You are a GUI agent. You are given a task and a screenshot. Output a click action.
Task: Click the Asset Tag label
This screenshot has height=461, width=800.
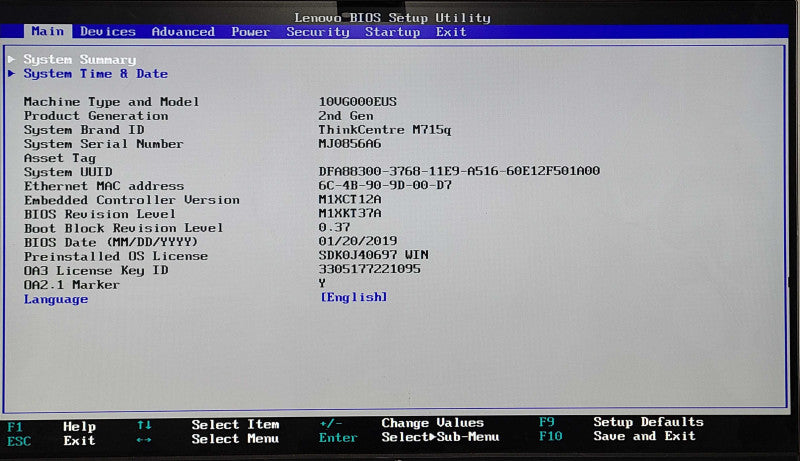(x=59, y=158)
